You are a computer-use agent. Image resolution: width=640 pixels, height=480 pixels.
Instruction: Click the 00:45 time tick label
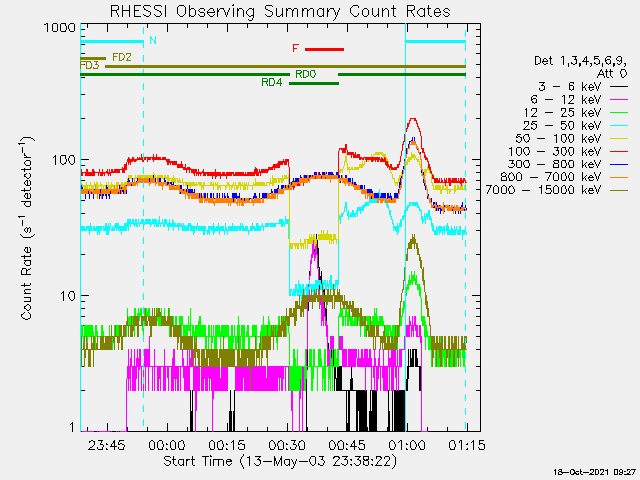[x=347, y=445]
